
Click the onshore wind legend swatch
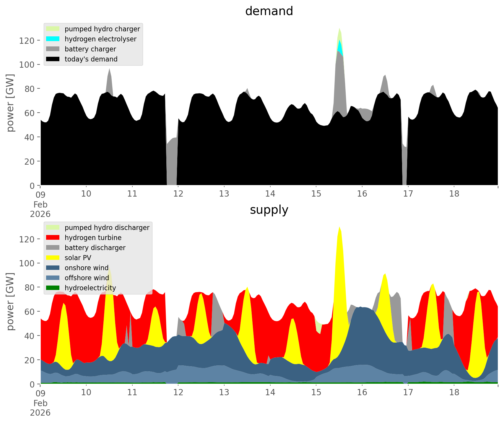coord(53,268)
